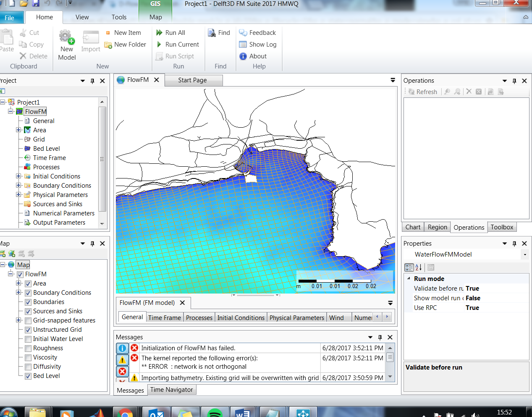Viewport: 532px width, 417px height.
Task: Switch to the Toolbox panel tab
Action: (502, 227)
